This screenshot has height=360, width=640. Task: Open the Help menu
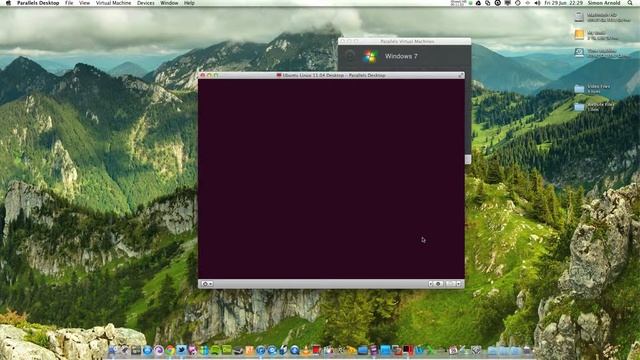pyautogui.click(x=189, y=3)
